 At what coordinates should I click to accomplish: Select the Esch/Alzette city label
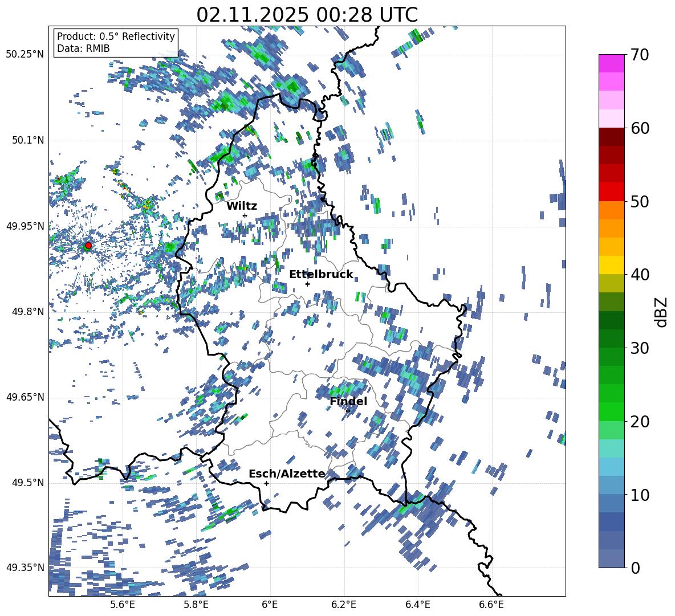point(287,474)
